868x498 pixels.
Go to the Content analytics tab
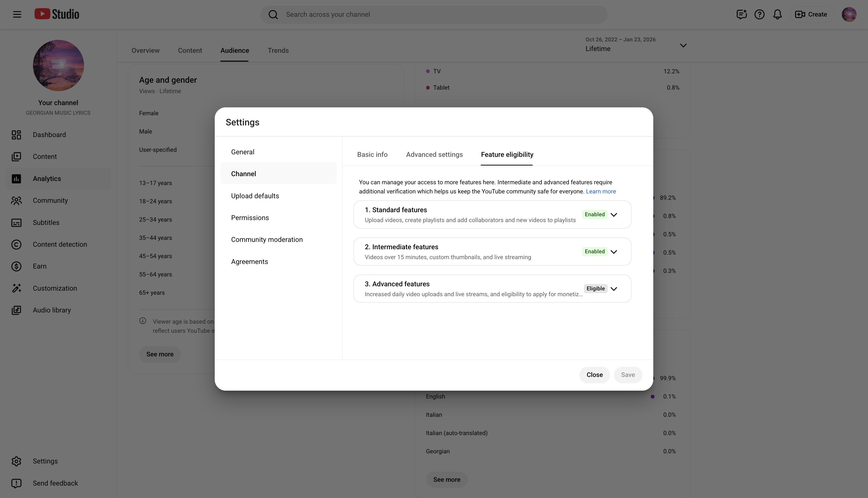coord(190,50)
